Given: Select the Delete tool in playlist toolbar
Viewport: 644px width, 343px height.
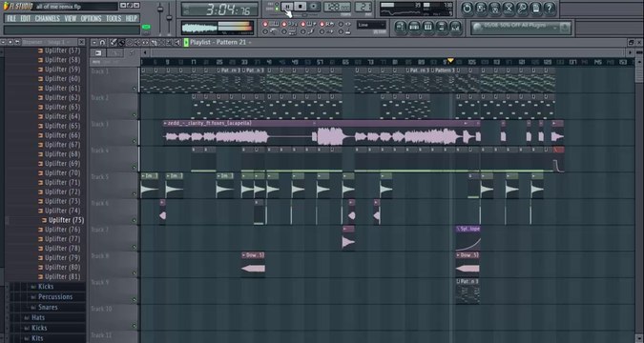Looking at the screenshot, I should pyautogui.click(x=129, y=42).
